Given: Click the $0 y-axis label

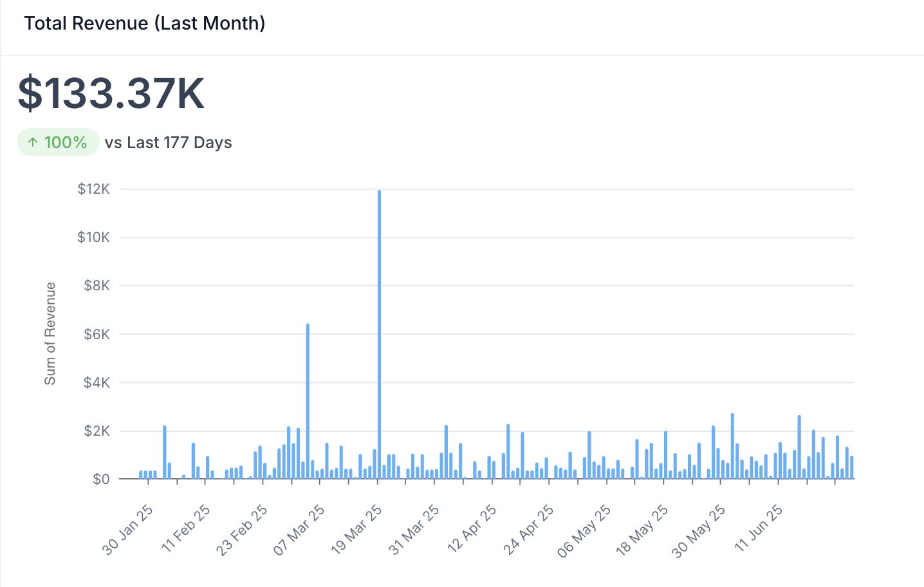Looking at the screenshot, I should 101,480.
